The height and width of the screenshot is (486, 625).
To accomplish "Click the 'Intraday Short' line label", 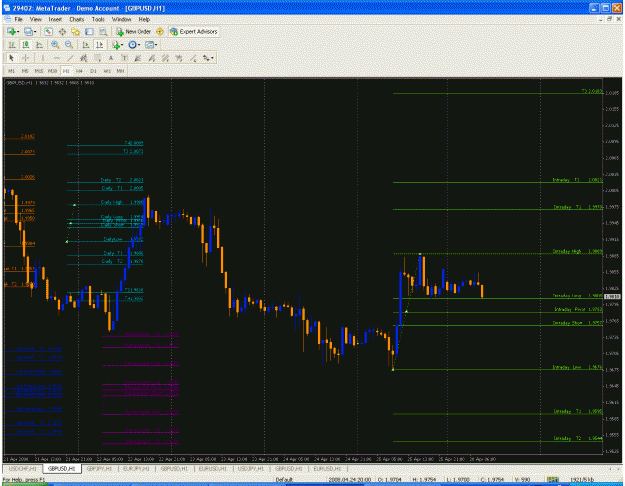I will pos(567,323).
